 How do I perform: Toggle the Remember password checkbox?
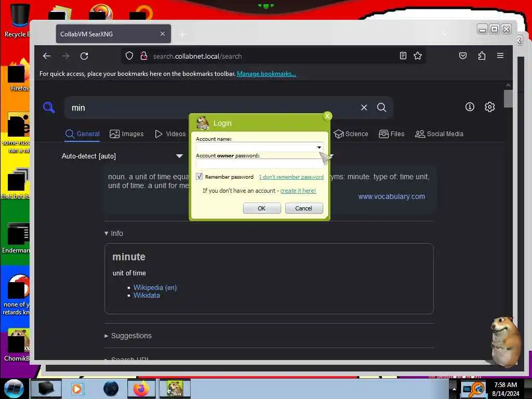[199, 177]
